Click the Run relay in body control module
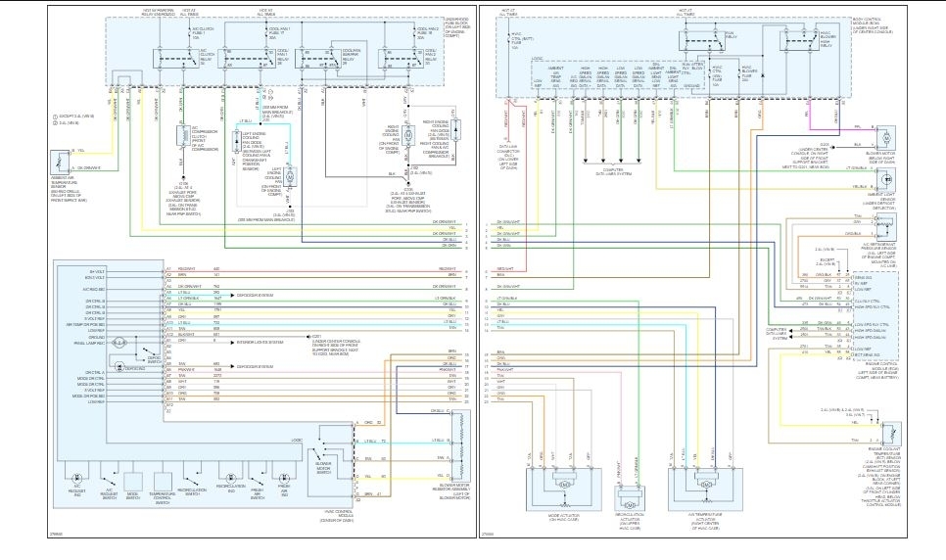946x560 pixels. 703,41
